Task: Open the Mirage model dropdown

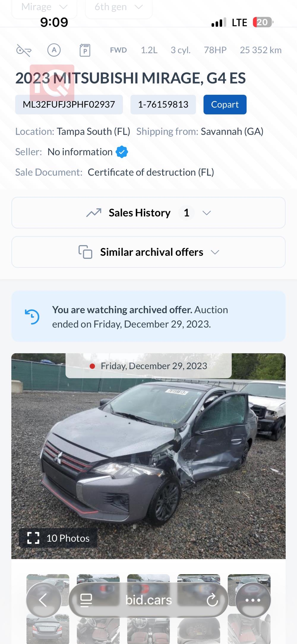Action: [x=44, y=7]
